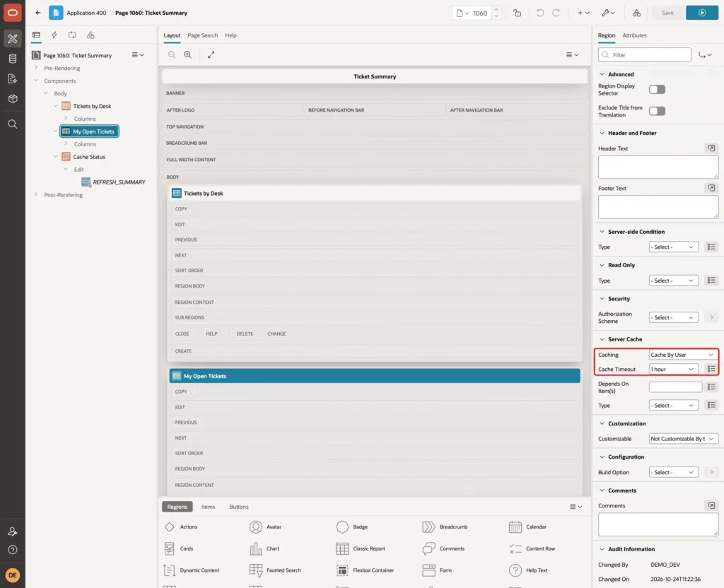Open the Authorization Scheme dropdown
Image resolution: width=724 pixels, height=588 pixels.
(673, 317)
